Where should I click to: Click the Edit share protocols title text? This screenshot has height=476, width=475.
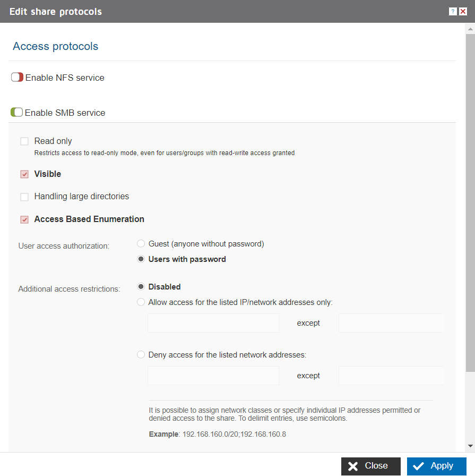coord(56,12)
